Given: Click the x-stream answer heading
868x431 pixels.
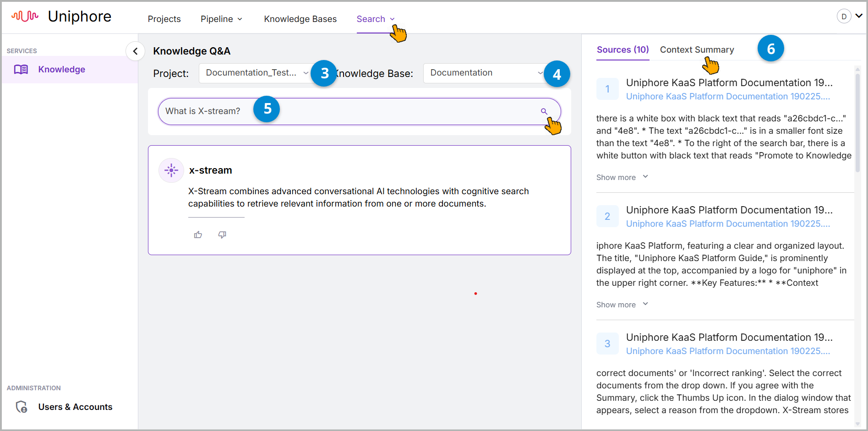Looking at the screenshot, I should click(x=211, y=170).
